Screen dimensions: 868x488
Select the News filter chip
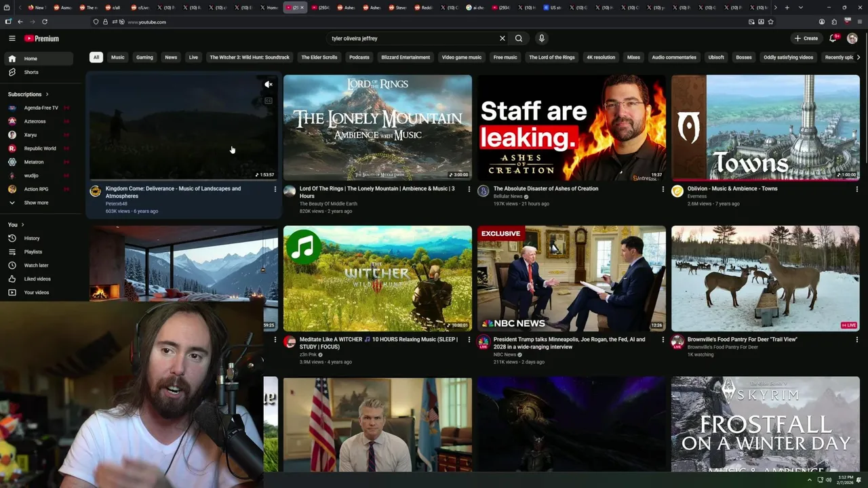click(171, 58)
